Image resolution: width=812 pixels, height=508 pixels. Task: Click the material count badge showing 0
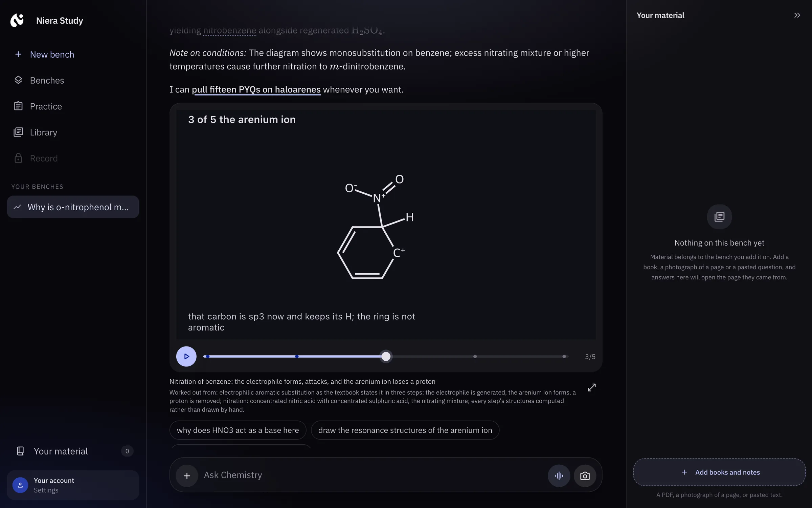click(x=127, y=451)
